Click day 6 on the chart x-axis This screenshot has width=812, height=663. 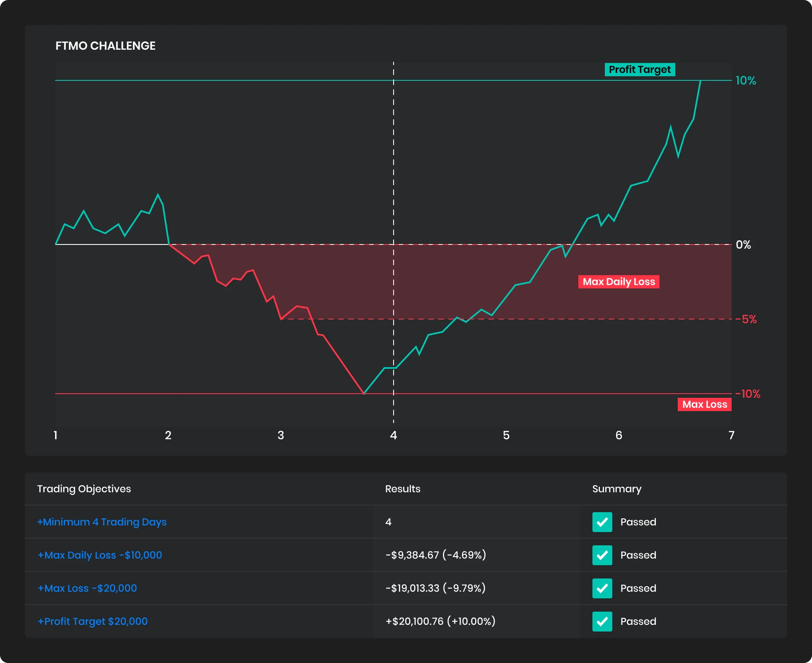[x=619, y=436]
